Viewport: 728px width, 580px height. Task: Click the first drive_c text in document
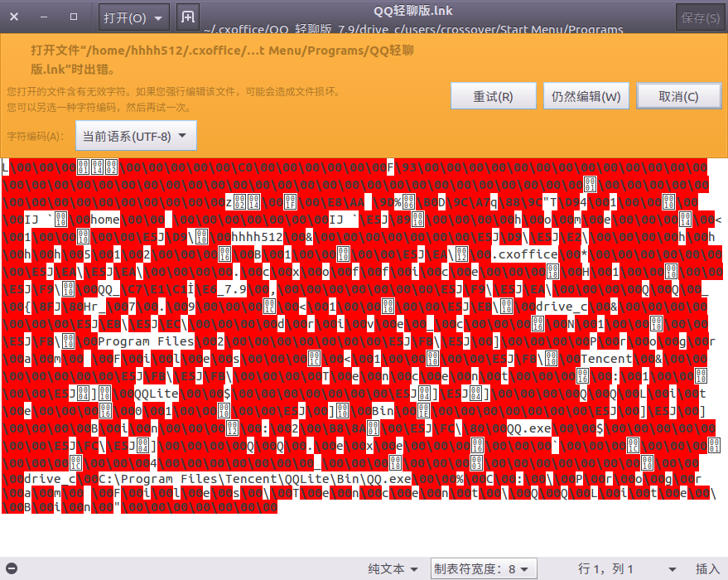click(x=562, y=307)
